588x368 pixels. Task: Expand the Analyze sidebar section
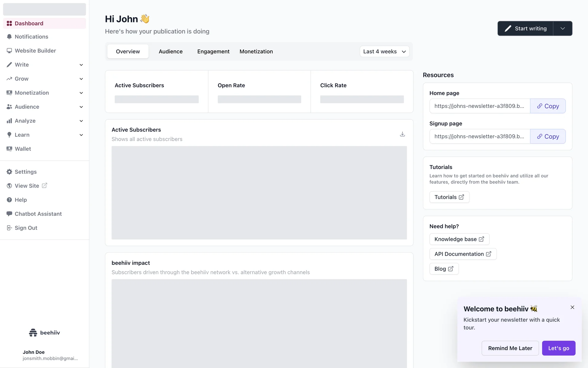tap(81, 121)
